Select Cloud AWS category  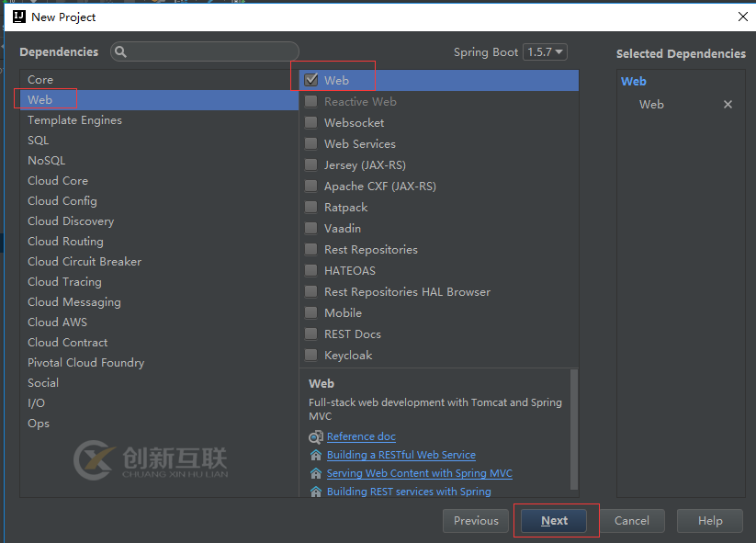tap(159, 322)
